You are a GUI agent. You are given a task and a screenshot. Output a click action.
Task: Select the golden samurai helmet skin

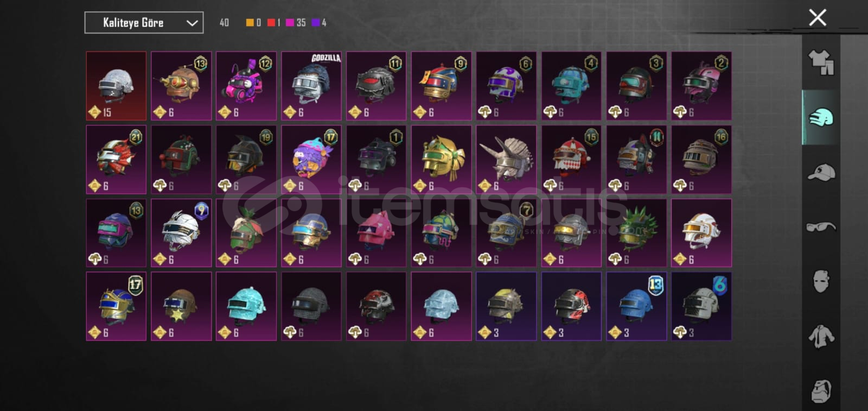pyautogui.click(x=441, y=160)
